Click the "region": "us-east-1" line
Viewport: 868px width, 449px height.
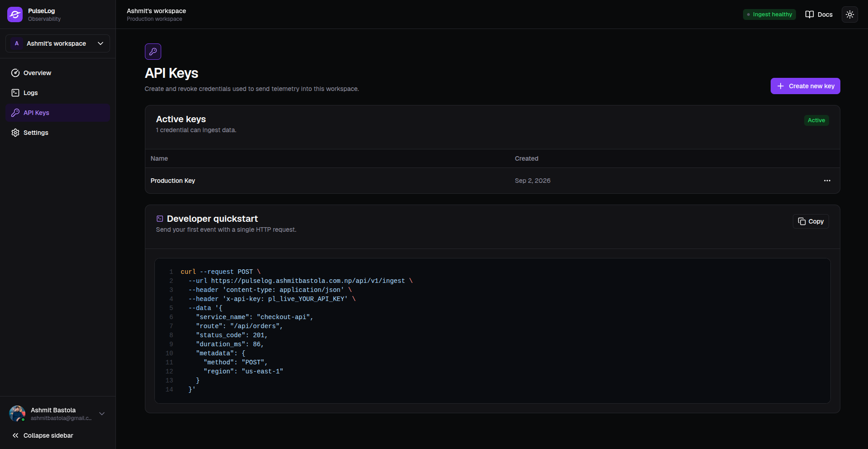pyautogui.click(x=244, y=371)
